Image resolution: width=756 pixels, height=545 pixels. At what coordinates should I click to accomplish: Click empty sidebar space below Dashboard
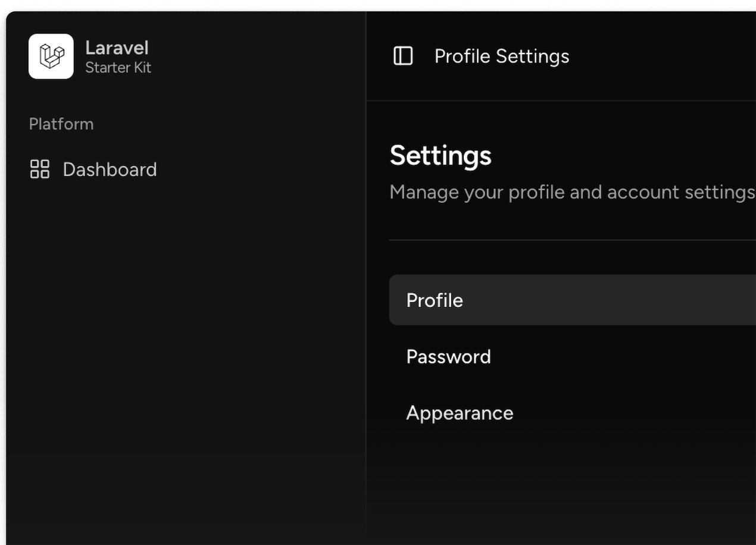(x=179, y=327)
